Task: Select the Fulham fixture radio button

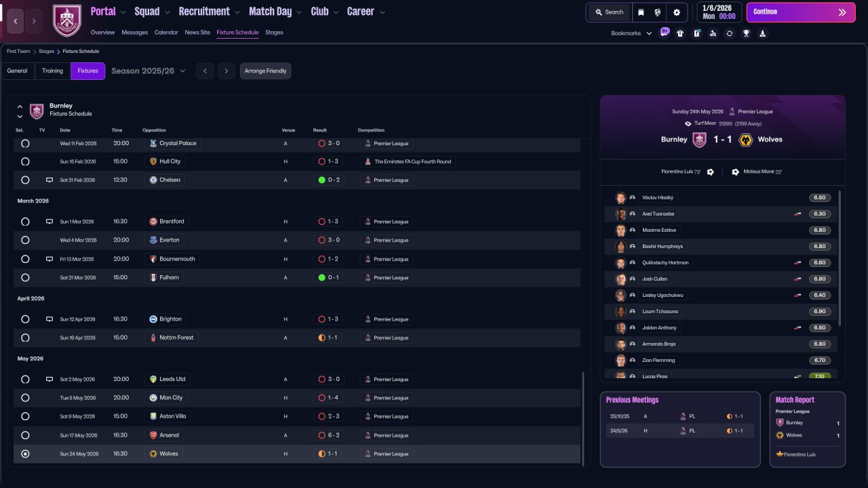Action: pos(25,278)
